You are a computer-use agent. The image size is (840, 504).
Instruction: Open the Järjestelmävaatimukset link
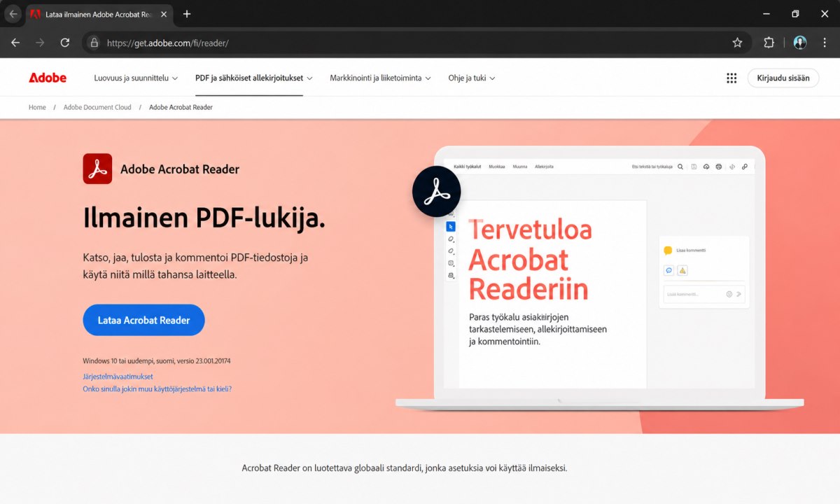(x=118, y=376)
